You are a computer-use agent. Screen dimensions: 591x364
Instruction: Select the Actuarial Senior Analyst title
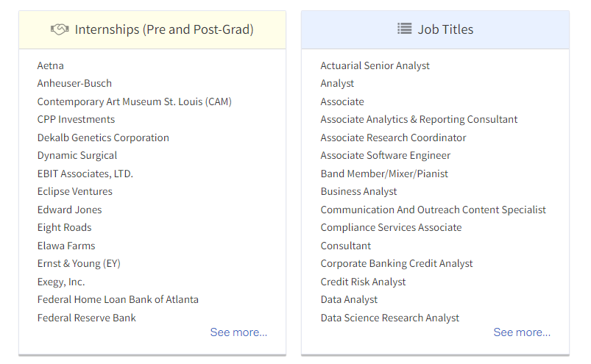pyautogui.click(x=375, y=66)
